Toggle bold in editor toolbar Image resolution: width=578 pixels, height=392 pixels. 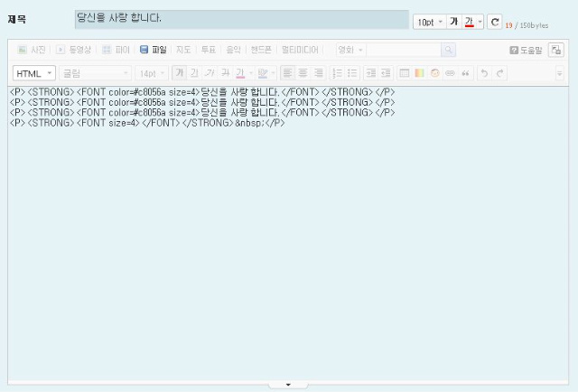point(180,73)
